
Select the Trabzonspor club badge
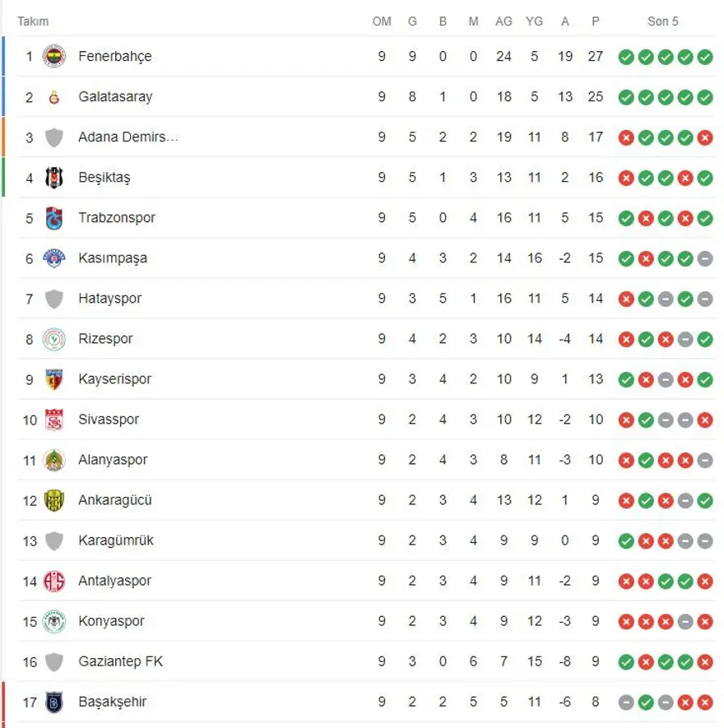click(54, 218)
